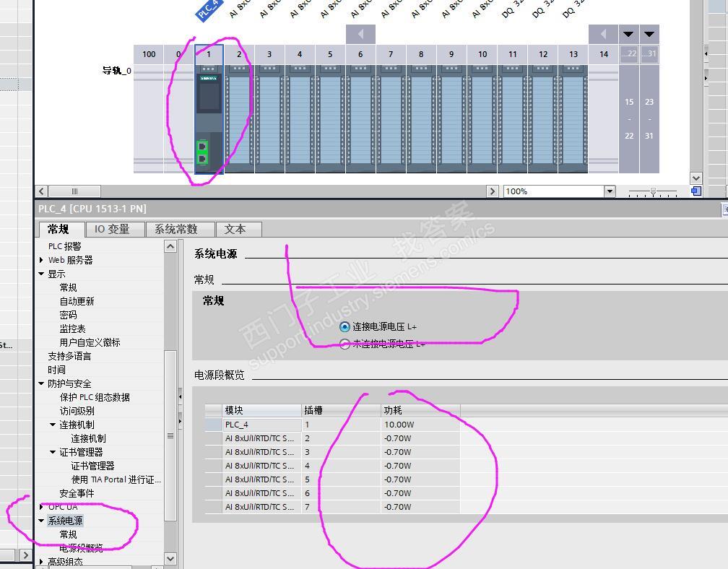Select 保护 PLC 组态数据 tree item
This screenshot has width=728, height=569.
pyautogui.click(x=95, y=397)
